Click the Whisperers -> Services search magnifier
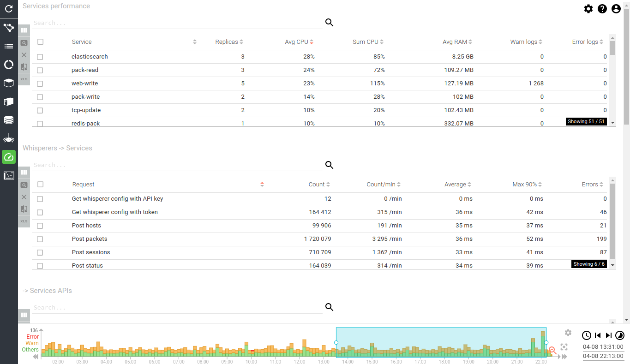 (329, 165)
